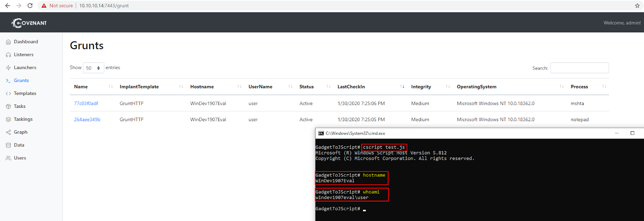Screen dimensions: 644x221
Task: Click the whoami command in cmd window
Action: [x=371, y=192]
